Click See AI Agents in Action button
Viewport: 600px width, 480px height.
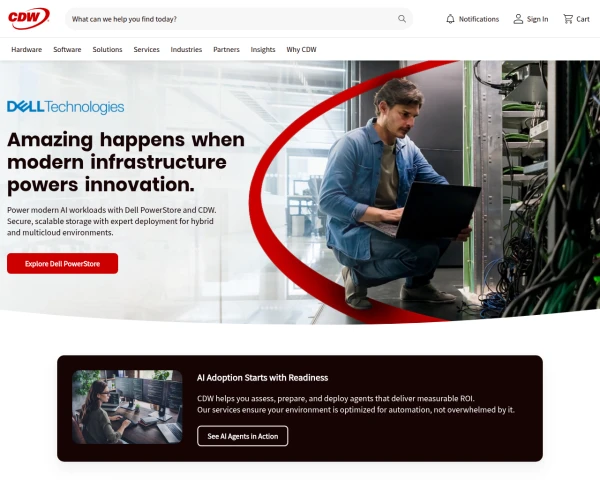pos(243,436)
